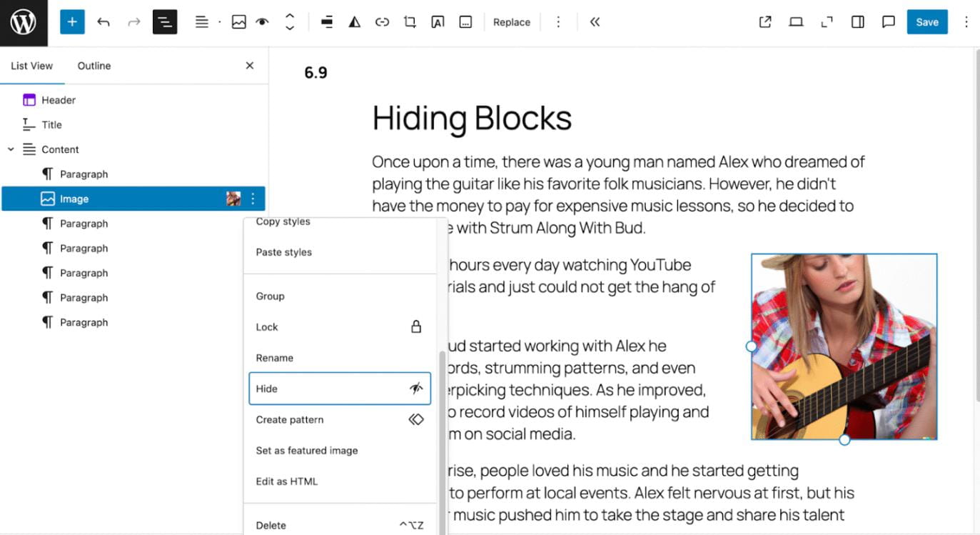The width and height of the screenshot is (980, 535).
Task: Toggle the settings sidebar panel
Action: pyautogui.click(x=858, y=22)
